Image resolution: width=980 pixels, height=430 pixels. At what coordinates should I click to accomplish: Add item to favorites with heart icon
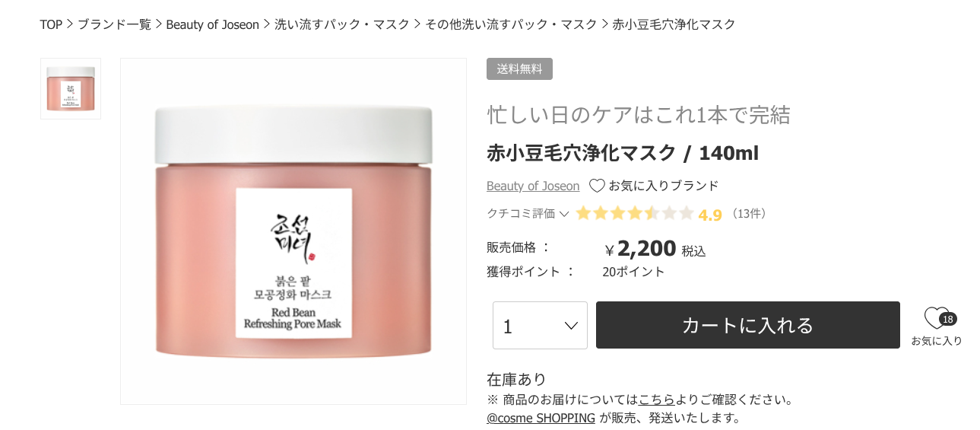point(937,318)
